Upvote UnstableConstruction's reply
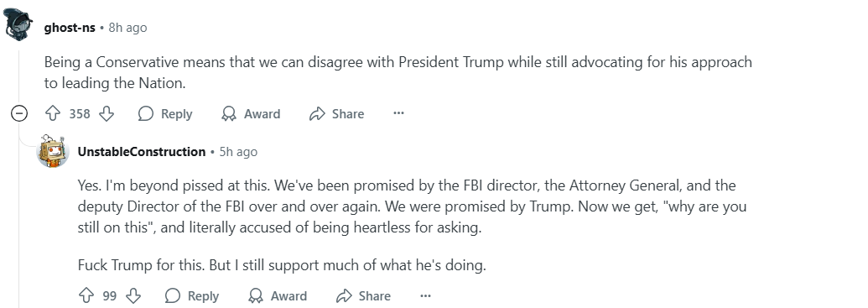The image size is (868, 308). 86,295
